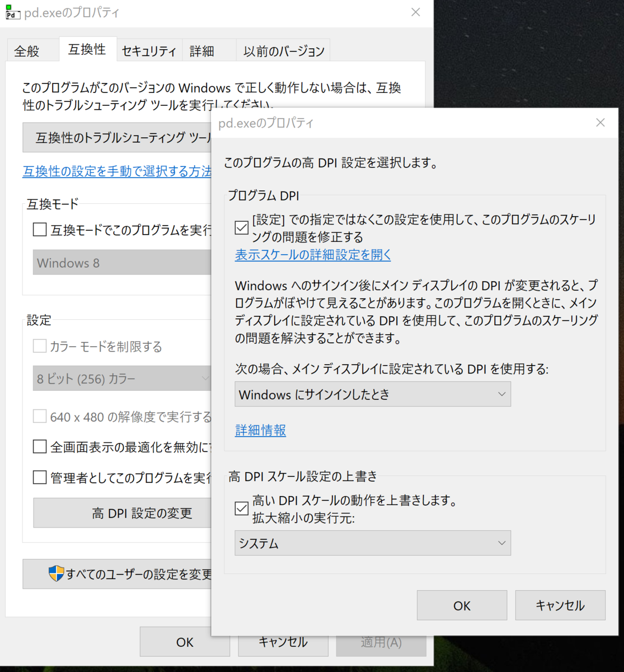Screen dimensions: 624x672
Task: Click OK in the back properties window
Action: coord(185,642)
